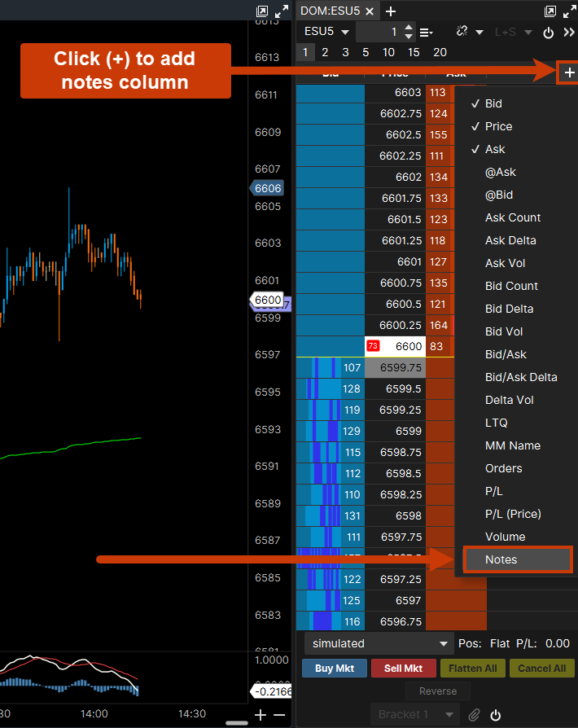Open a new DOM tab with plus
This screenshot has height=728, width=578.
[391, 11]
